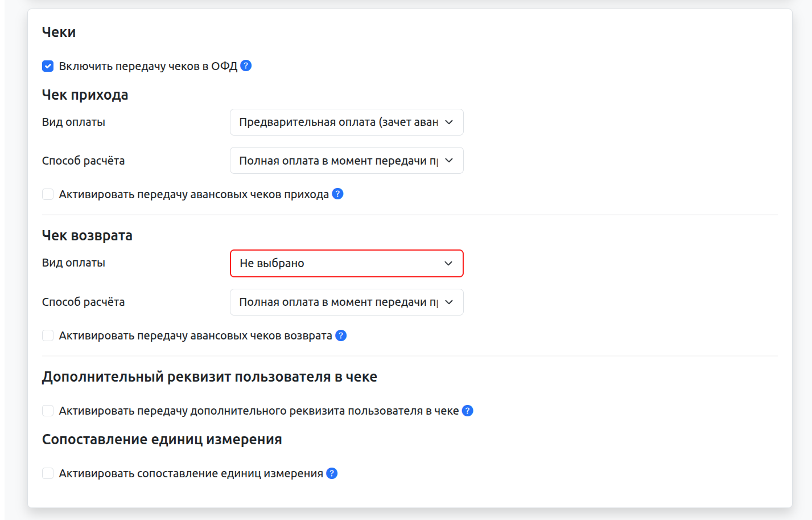Expand Способ расчёта dropdown under Чек возврата
Viewport: 812px width, 520px height.
coord(346,302)
